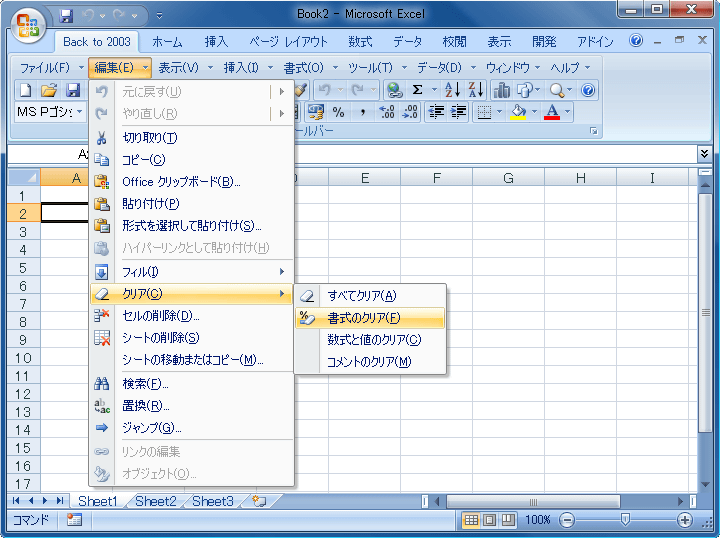The width and height of the screenshot is (720, 538).
Task: Increase decimal places icon
Action: tap(386, 112)
